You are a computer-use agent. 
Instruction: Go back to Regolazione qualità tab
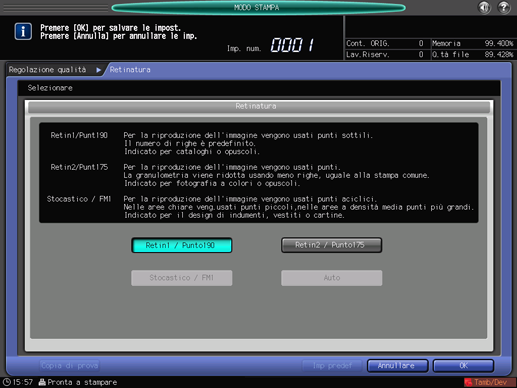(x=47, y=70)
